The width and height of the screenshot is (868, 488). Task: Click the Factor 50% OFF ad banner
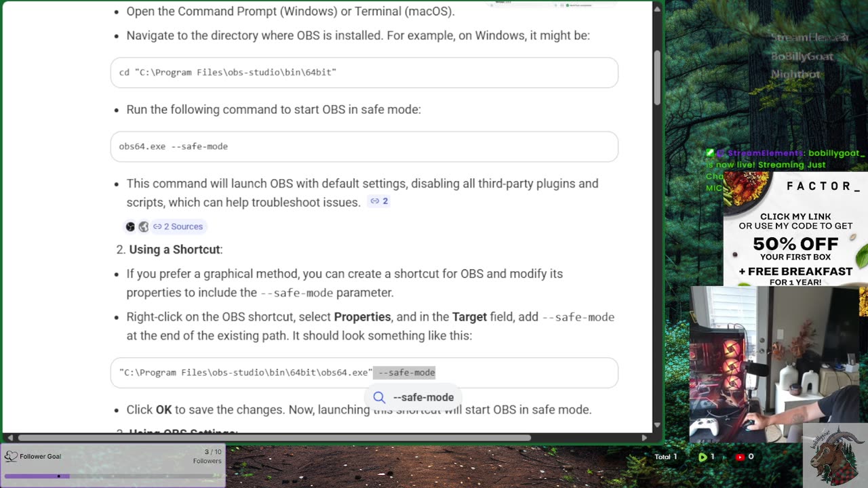point(795,229)
